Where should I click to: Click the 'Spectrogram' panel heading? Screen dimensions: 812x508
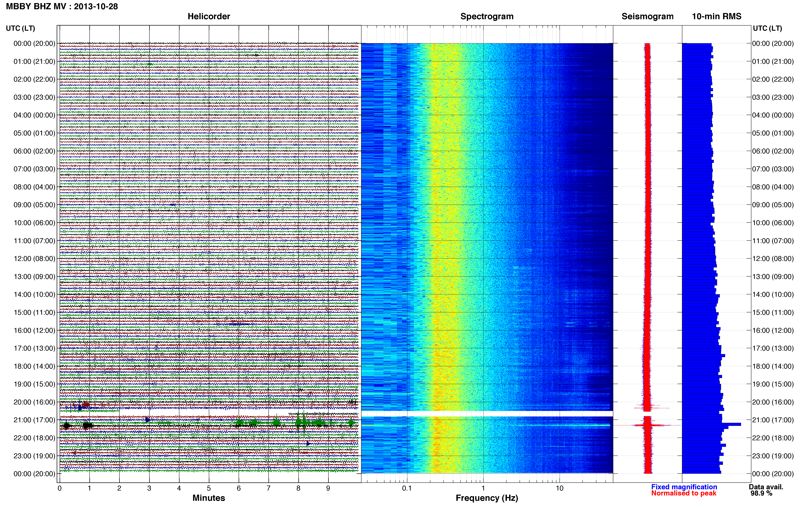click(487, 16)
